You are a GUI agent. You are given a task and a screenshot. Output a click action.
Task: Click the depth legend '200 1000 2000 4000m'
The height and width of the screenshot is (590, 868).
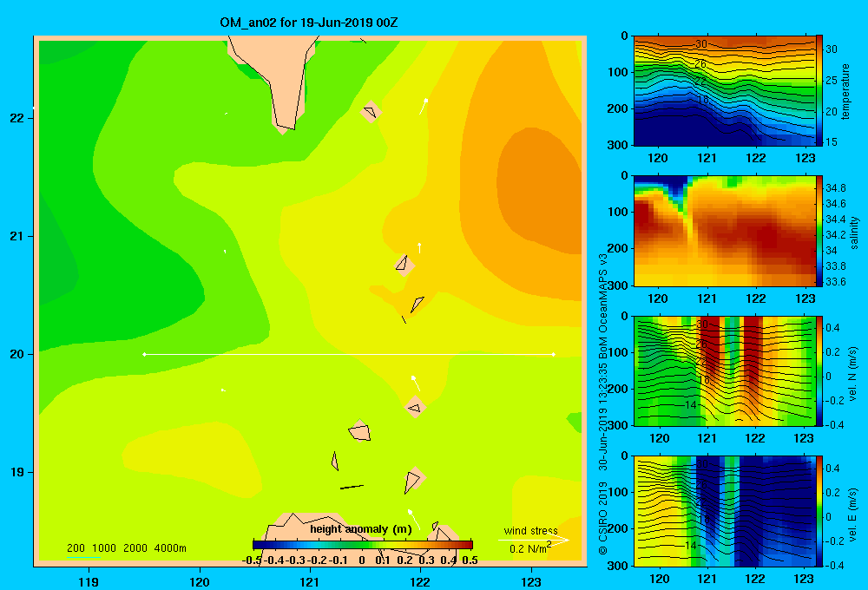click(x=126, y=548)
